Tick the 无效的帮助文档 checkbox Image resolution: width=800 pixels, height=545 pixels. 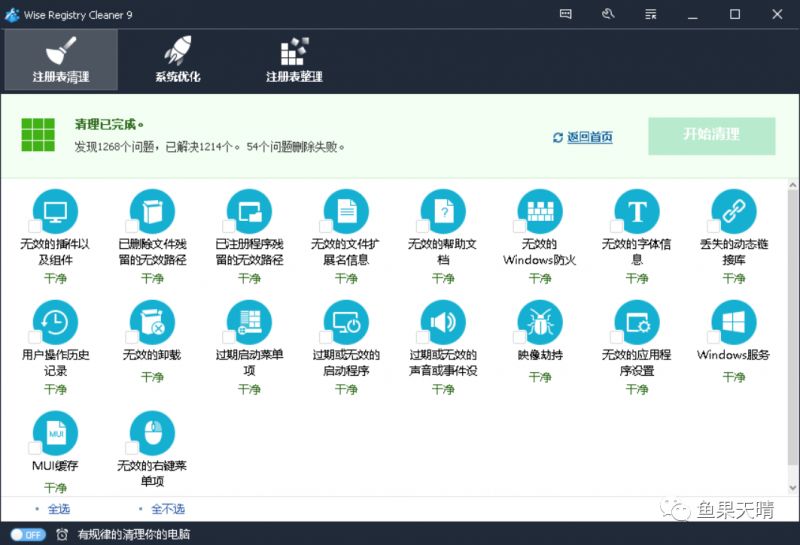422,226
